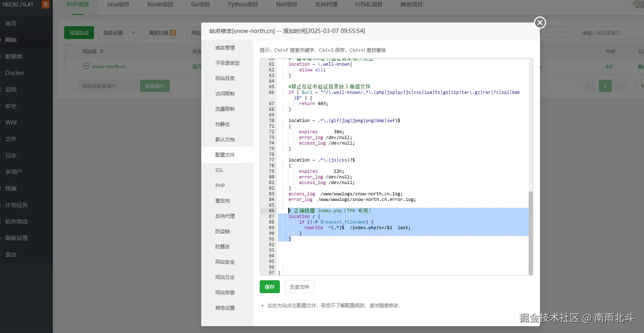Toggle the select-all sites checkbox
This screenshot has width=644, height=333.
point(71,51)
